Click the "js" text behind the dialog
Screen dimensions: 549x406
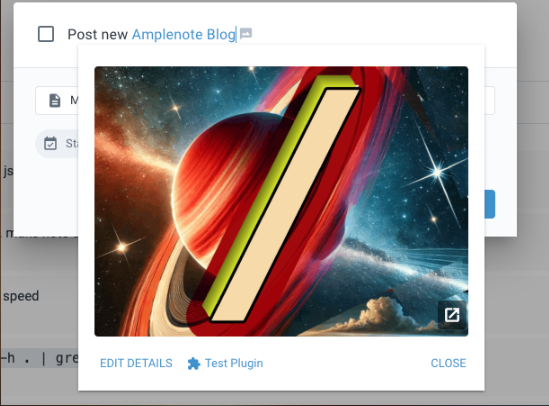tap(8, 171)
